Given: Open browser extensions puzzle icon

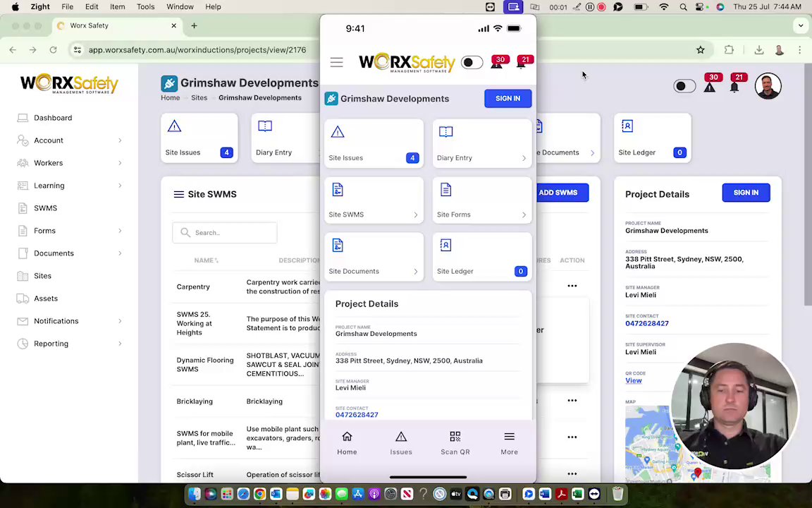Looking at the screenshot, I should (729, 50).
